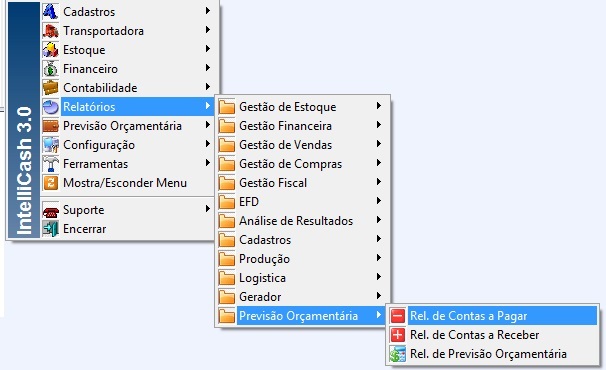
Task: Click the Transportadora truck icon
Action: 51,30
